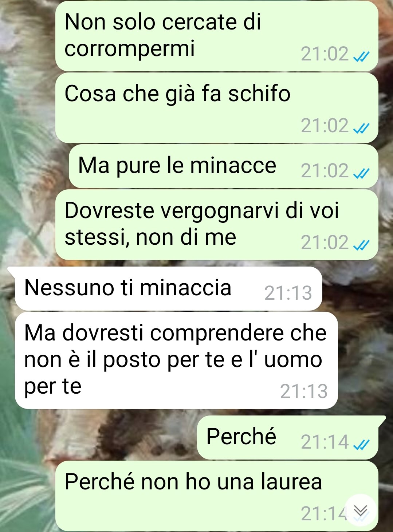The height and width of the screenshot is (532, 393).
Task: Select the 'Cosa che già fa schifo' bubble
Action: click(217, 108)
